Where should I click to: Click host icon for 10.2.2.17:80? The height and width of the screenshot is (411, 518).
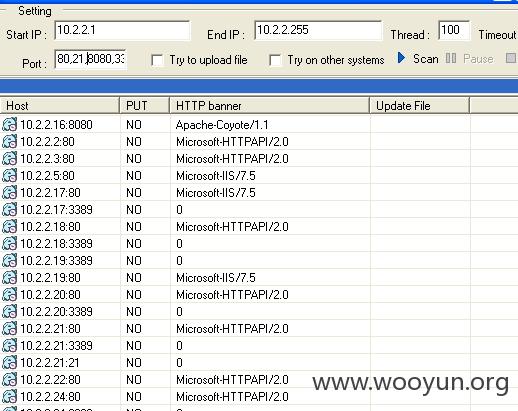coord(9,193)
